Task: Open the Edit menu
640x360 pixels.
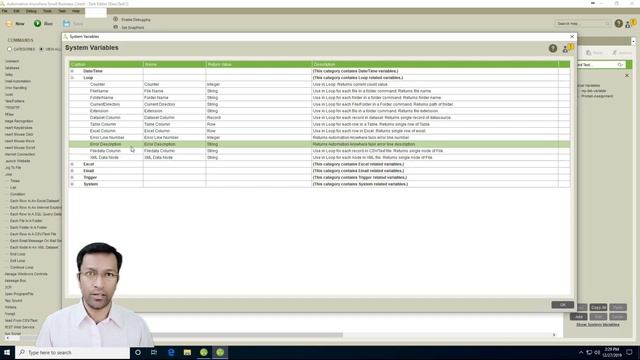Action: (16, 11)
